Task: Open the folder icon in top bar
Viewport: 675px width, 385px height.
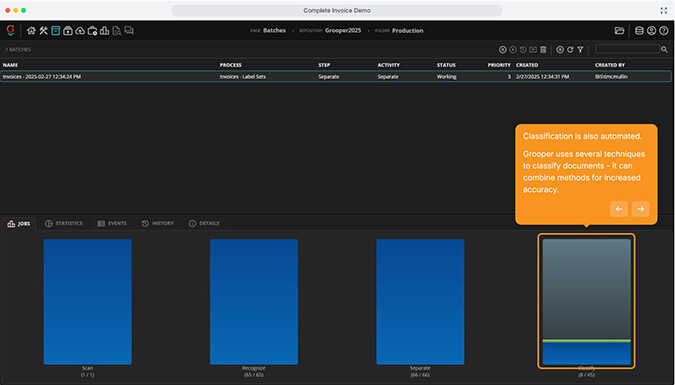Action: point(619,31)
